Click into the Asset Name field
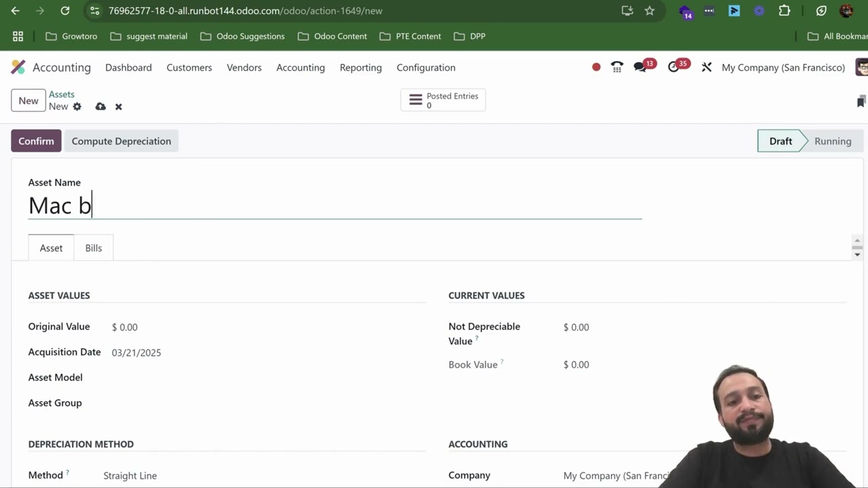868x488 pixels. (x=335, y=205)
